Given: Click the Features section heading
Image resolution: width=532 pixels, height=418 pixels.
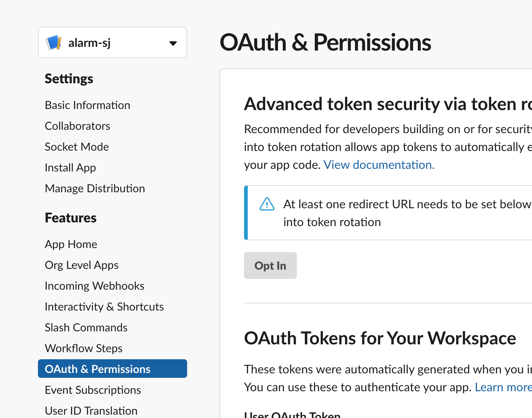Looking at the screenshot, I should pos(71,218).
